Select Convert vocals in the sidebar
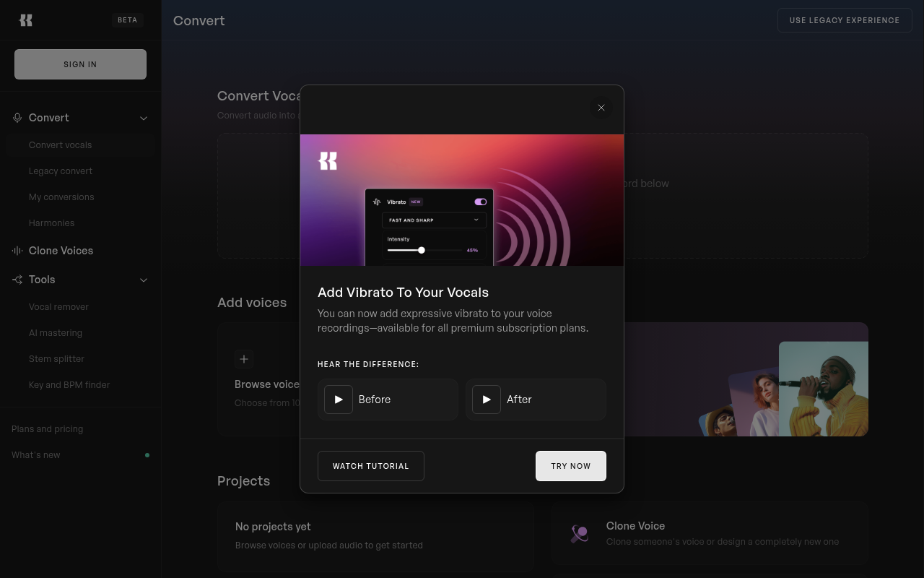This screenshot has height=578, width=924. pos(60,144)
